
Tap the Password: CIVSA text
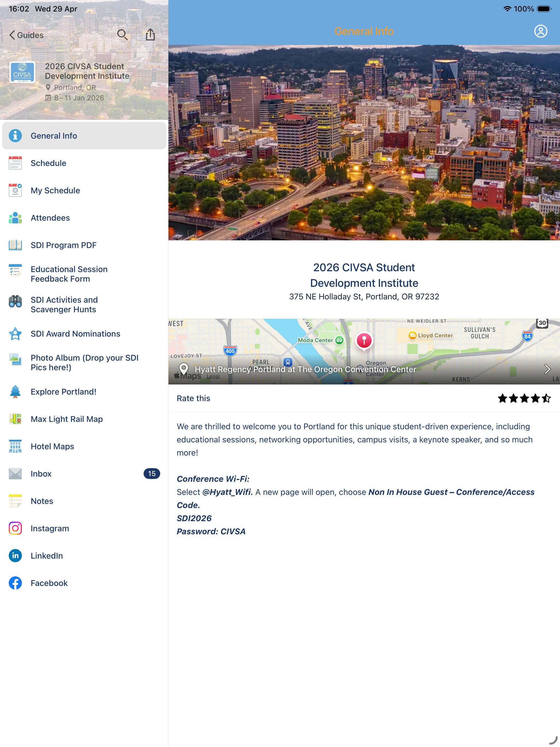pyautogui.click(x=211, y=532)
